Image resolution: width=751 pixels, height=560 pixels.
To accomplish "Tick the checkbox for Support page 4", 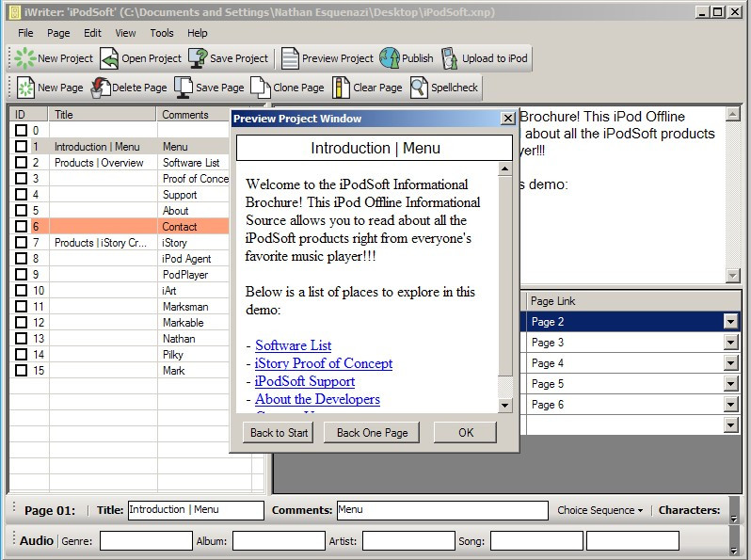I will 21,194.
